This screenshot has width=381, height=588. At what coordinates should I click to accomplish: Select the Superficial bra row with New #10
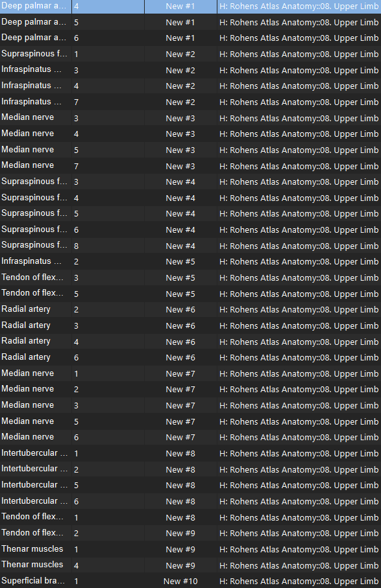[190, 581]
